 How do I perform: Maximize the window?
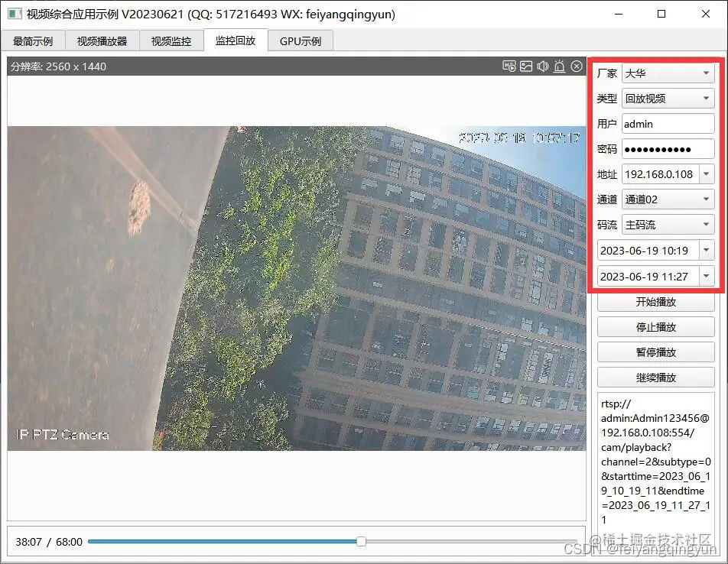click(x=661, y=14)
